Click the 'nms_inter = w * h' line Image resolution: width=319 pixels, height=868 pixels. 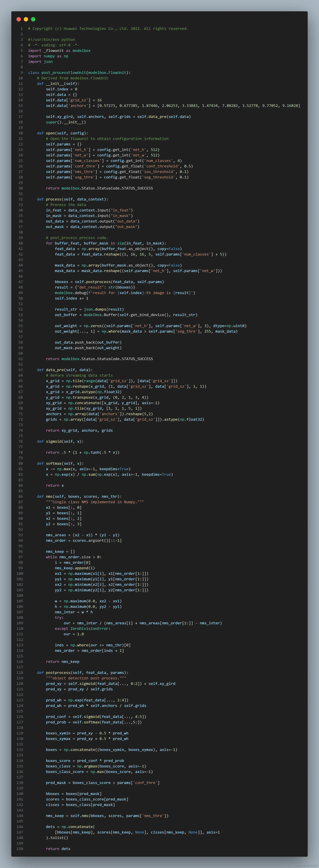click(73, 612)
